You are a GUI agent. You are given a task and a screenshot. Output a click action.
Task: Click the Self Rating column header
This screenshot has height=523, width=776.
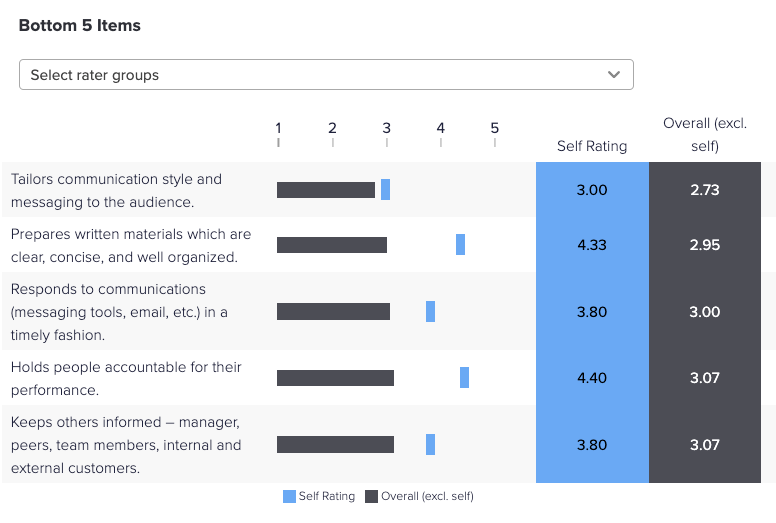592,146
